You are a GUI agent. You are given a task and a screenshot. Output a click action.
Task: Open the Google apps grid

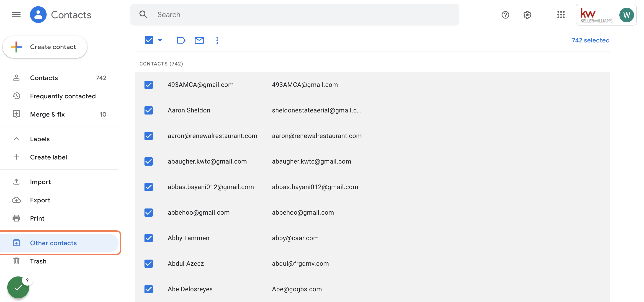(561, 15)
